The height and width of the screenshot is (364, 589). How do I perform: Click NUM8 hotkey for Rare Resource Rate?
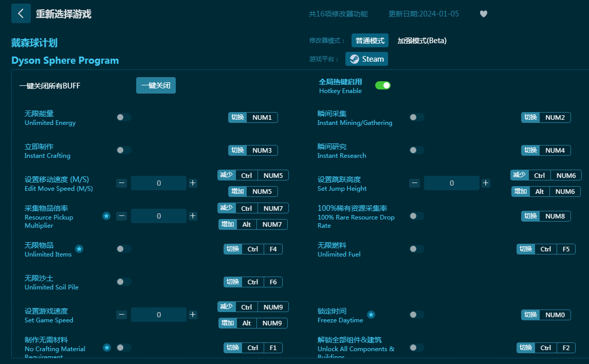coord(546,216)
